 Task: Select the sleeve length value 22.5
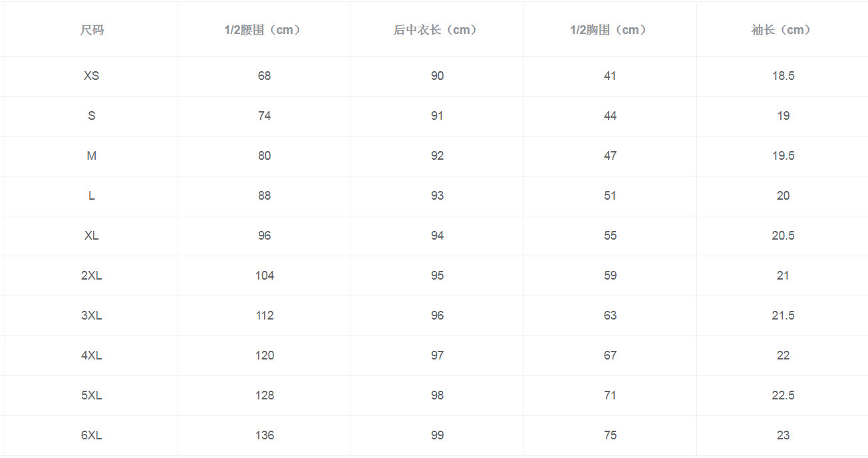[783, 395]
